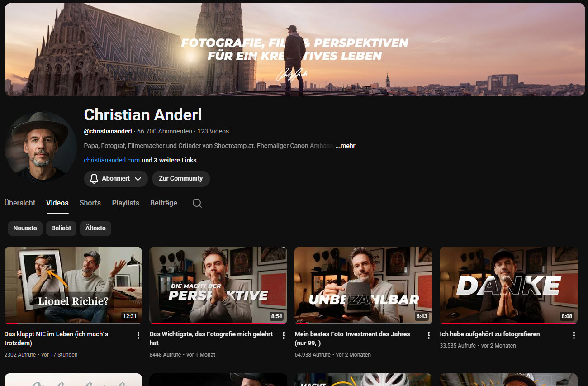The width and height of the screenshot is (588, 386).
Task: Switch to the Shorts tab
Action: point(90,203)
